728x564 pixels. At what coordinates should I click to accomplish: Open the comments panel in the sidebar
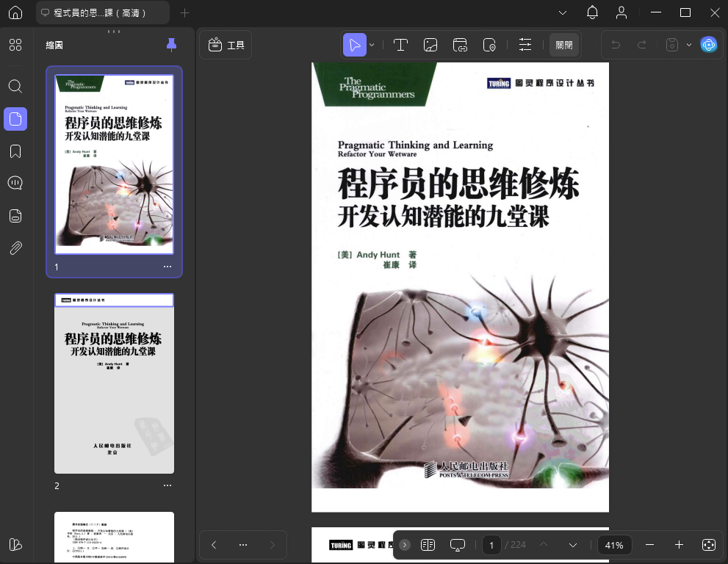click(15, 183)
